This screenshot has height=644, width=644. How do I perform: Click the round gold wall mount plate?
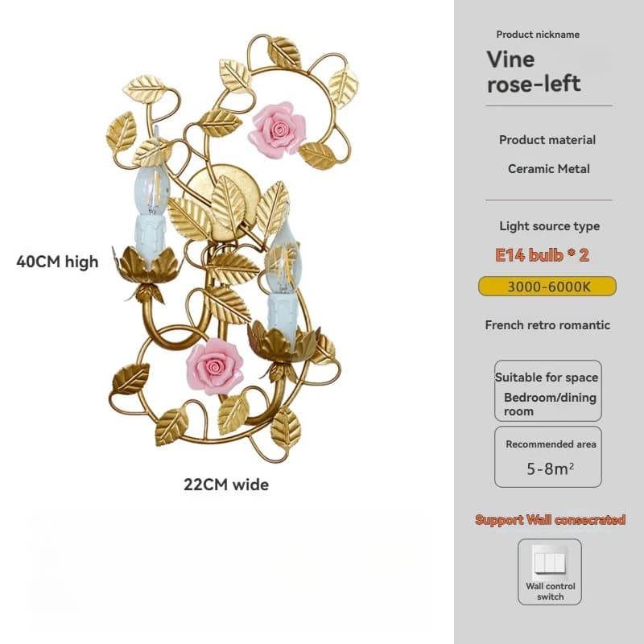click(222, 201)
